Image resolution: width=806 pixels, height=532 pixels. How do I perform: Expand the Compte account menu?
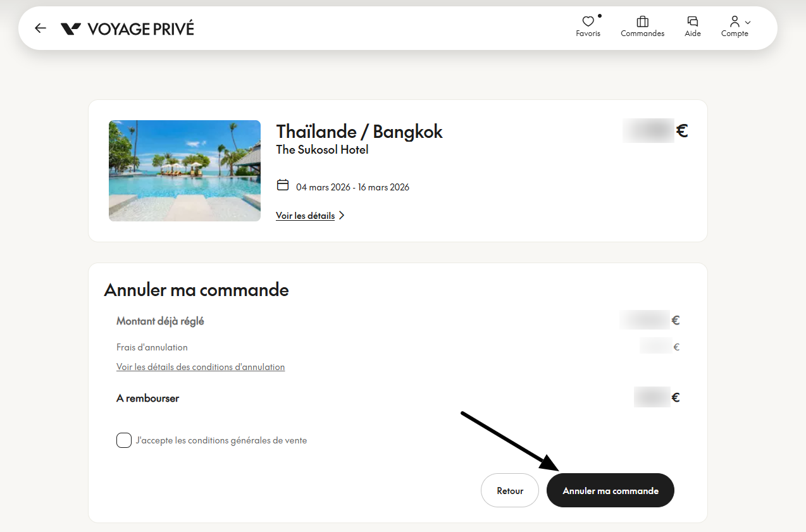[735, 27]
